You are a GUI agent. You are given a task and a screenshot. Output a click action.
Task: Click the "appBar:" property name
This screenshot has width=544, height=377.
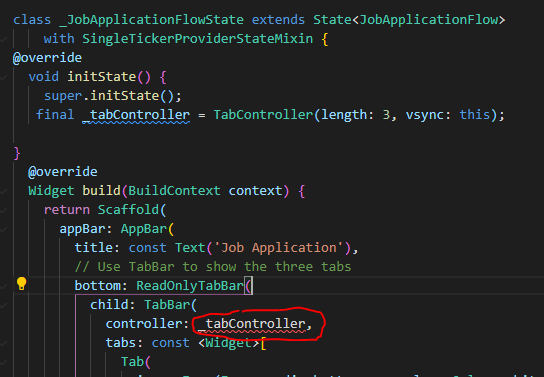[86, 229]
